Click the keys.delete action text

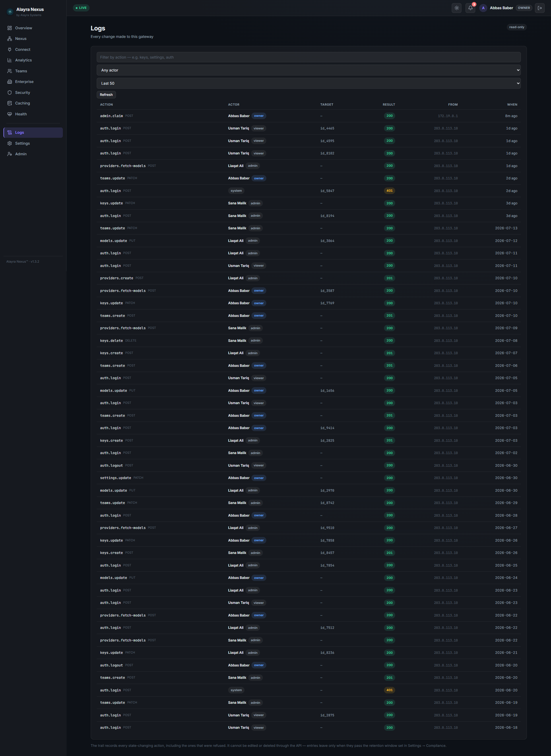coord(111,340)
